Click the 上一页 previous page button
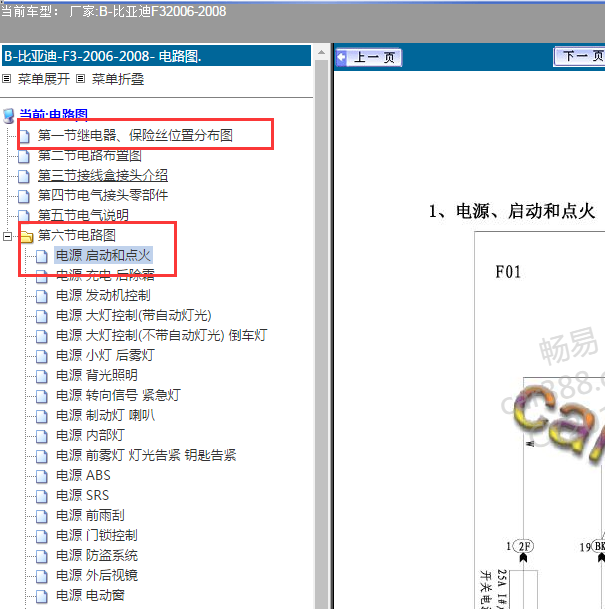 click(369, 57)
